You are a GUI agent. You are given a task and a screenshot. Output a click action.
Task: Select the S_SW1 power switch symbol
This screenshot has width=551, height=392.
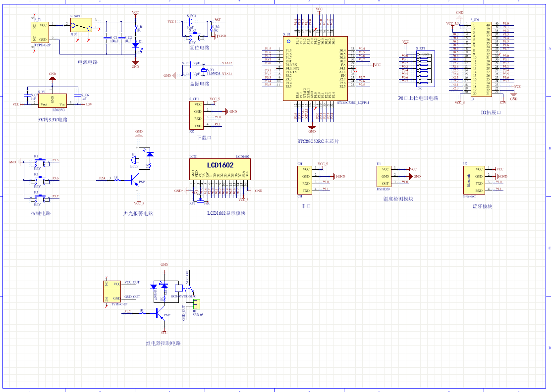click(81, 24)
